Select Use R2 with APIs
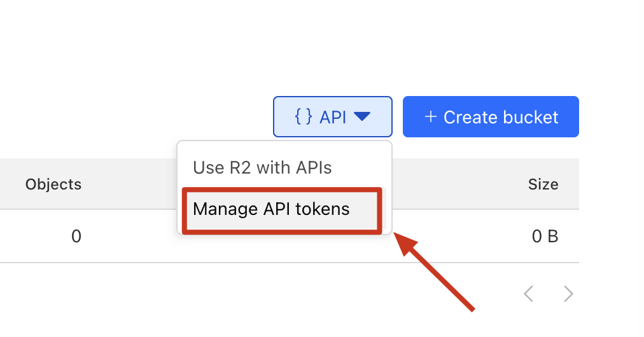This screenshot has width=644, height=337. coord(262,167)
